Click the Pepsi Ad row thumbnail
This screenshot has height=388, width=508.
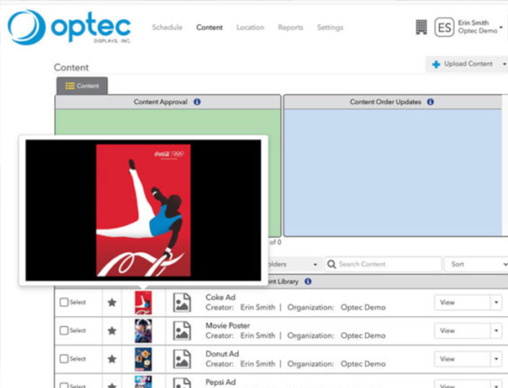pyautogui.click(x=143, y=382)
